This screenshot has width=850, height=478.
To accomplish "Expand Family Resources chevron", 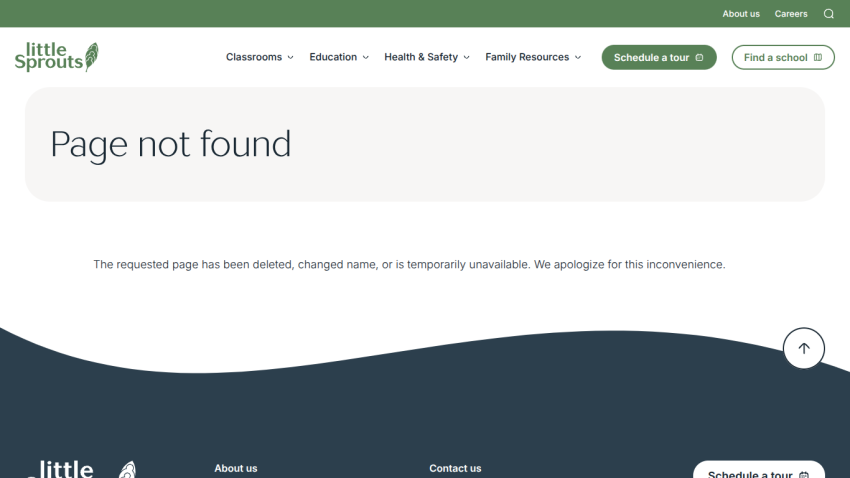I will (x=578, y=57).
